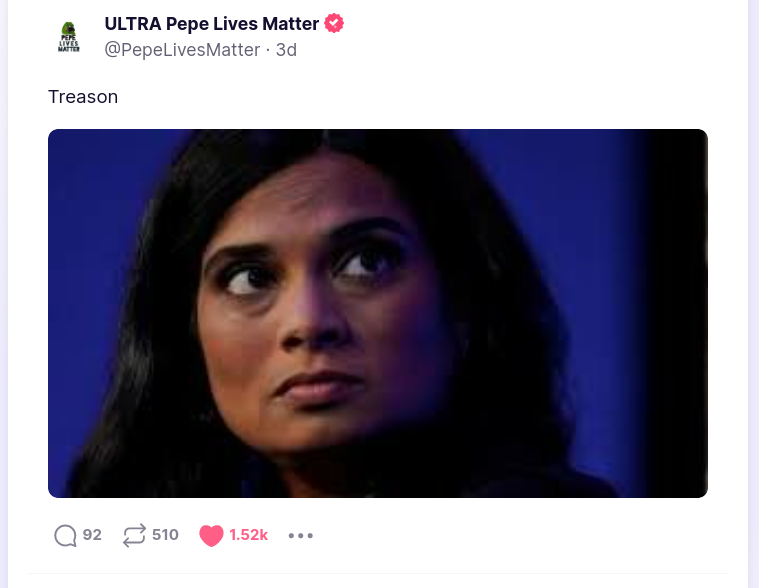
Task: Open the three-dot more options menu
Action: pyautogui.click(x=301, y=535)
